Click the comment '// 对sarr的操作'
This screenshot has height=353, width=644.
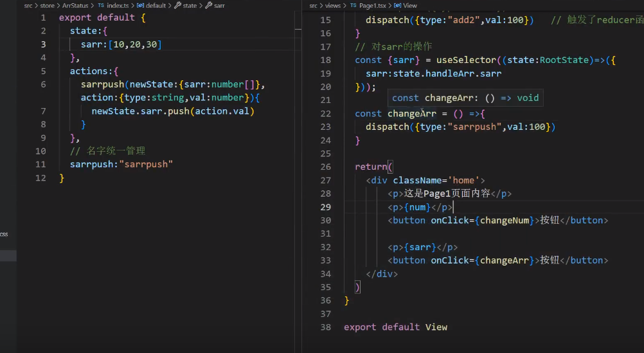pyautogui.click(x=393, y=46)
